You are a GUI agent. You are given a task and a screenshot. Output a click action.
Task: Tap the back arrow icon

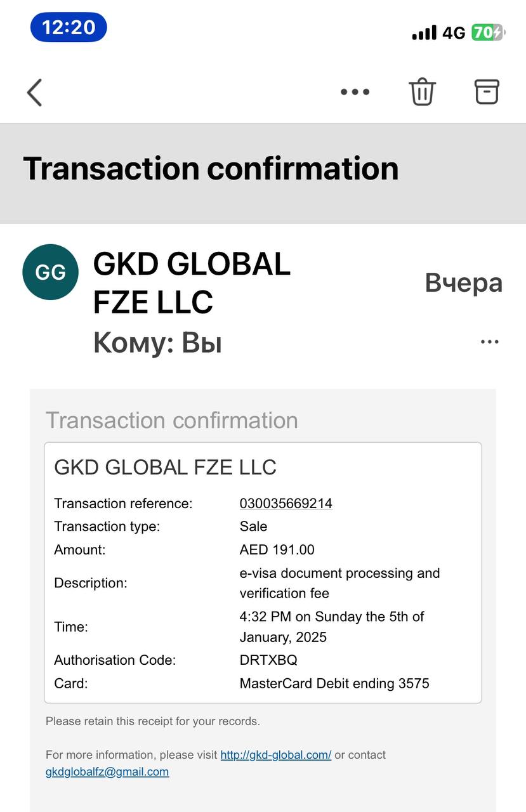point(34,93)
